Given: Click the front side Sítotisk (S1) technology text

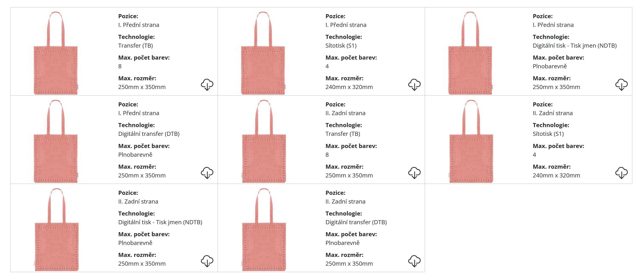Looking at the screenshot, I should click(341, 46).
